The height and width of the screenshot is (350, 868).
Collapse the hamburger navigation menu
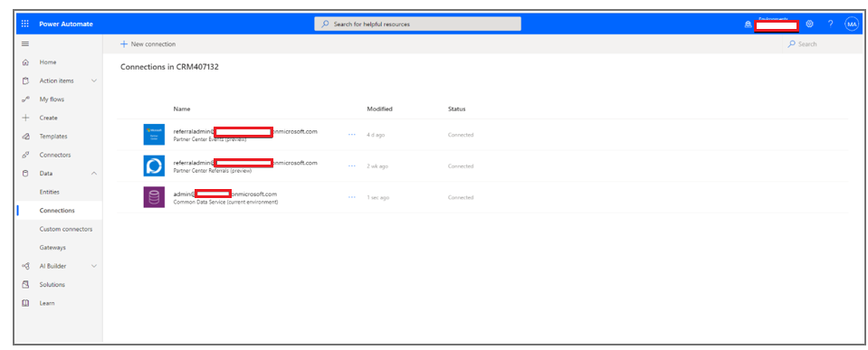pos(25,43)
